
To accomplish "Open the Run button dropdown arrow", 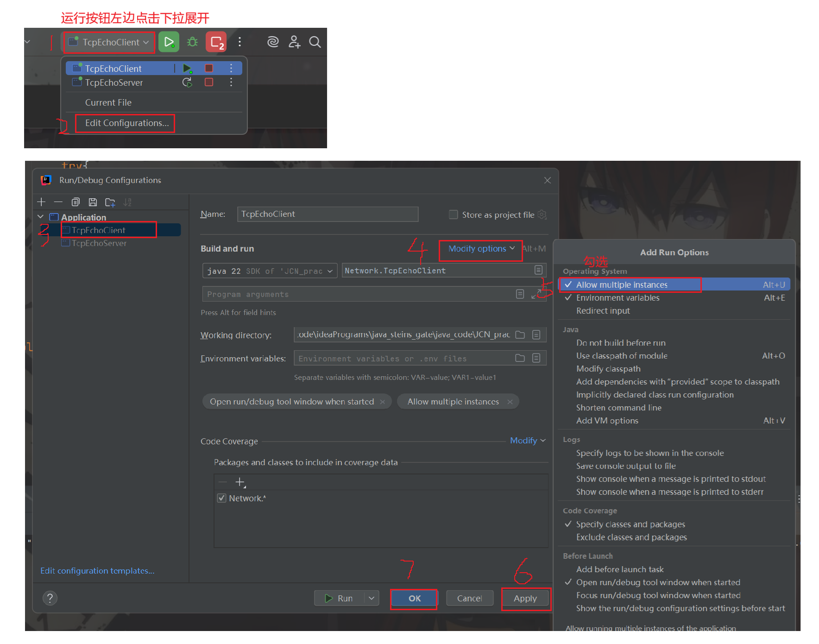I will tap(372, 598).
